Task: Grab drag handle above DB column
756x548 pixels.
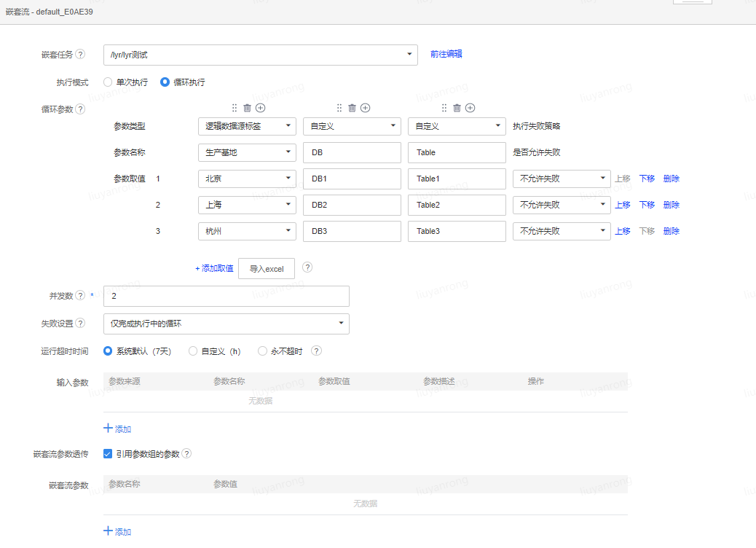Action: [x=339, y=108]
